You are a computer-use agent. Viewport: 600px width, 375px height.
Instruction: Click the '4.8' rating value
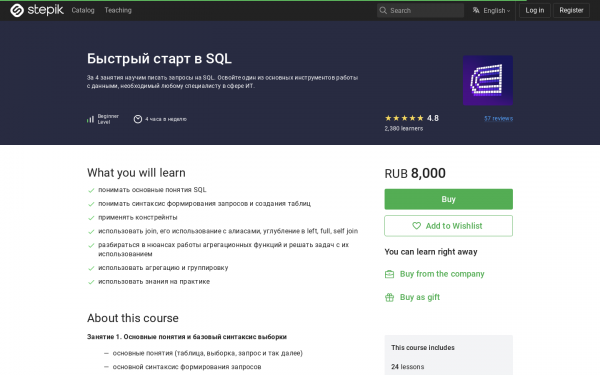pos(433,118)
